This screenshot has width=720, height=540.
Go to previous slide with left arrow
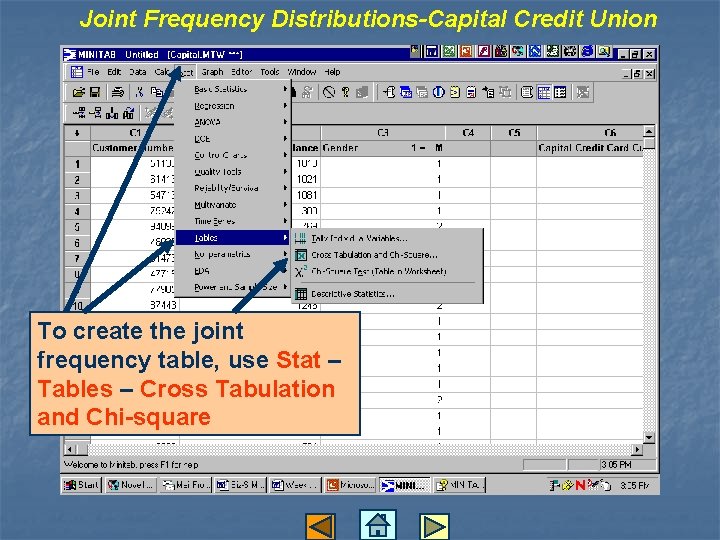tap(321, 527)
